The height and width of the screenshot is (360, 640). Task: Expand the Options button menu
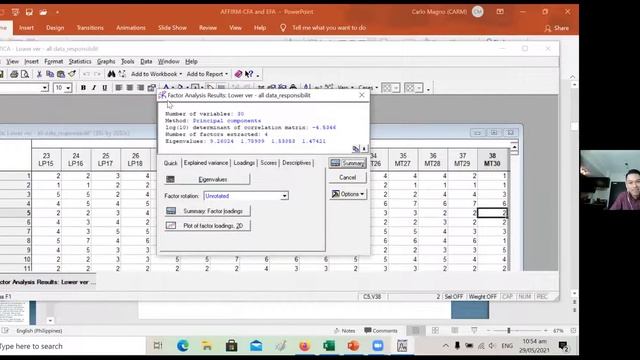(348, 194)
